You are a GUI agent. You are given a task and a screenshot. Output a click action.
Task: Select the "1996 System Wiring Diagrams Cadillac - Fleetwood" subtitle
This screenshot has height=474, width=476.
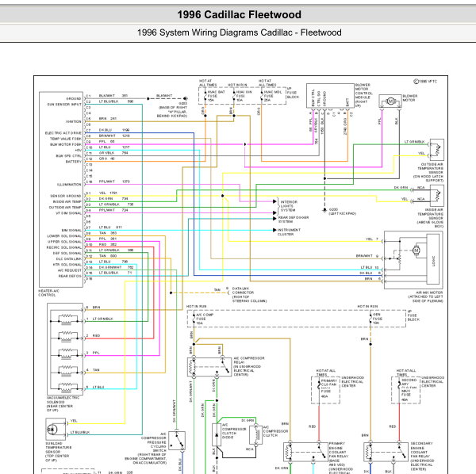(240, 32)
